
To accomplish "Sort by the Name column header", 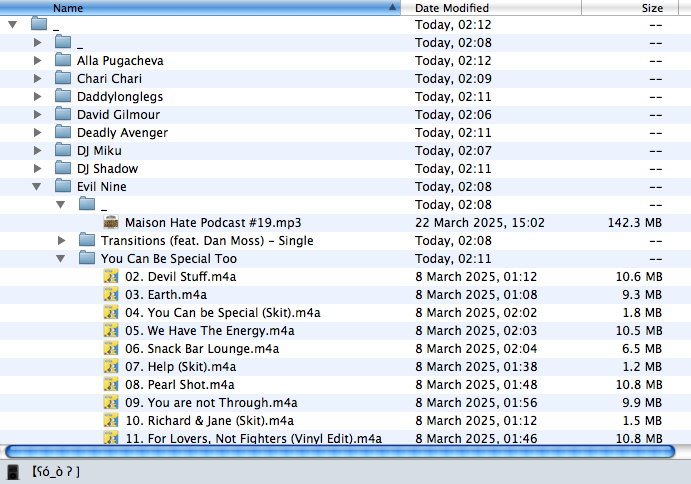I will tap(200, 7).
